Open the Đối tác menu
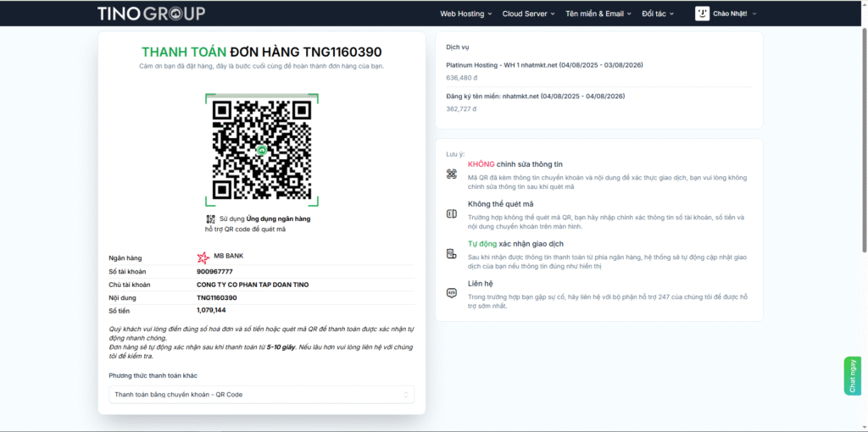 tap(659, 14)
